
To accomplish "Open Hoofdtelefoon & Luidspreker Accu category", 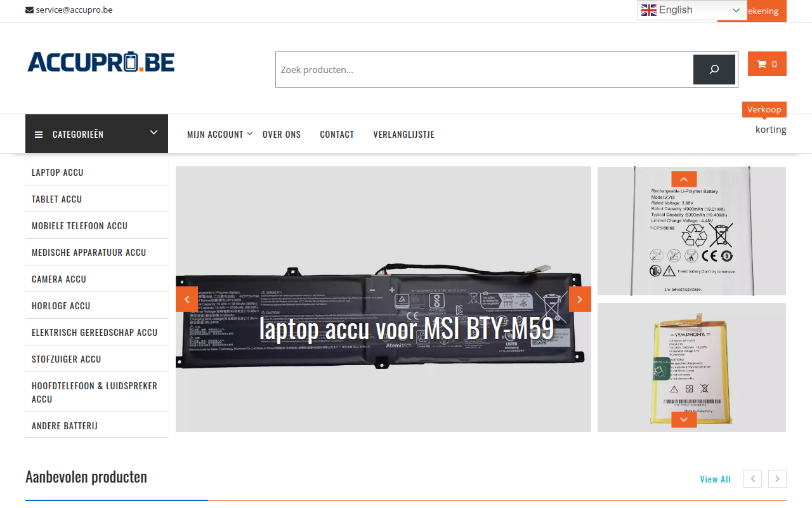I will (x=96, y=392).
